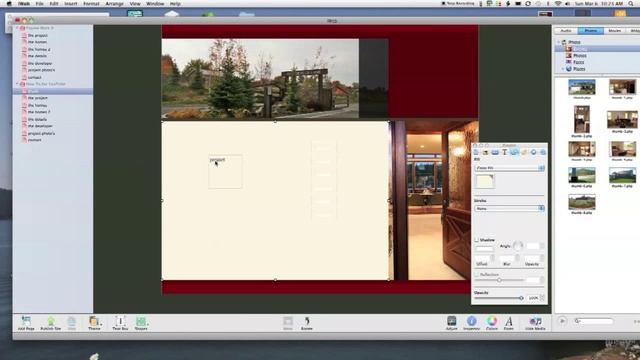Click the Reflection slider in the inspector
Screen dimensions: 640x360
coord(499,280)
